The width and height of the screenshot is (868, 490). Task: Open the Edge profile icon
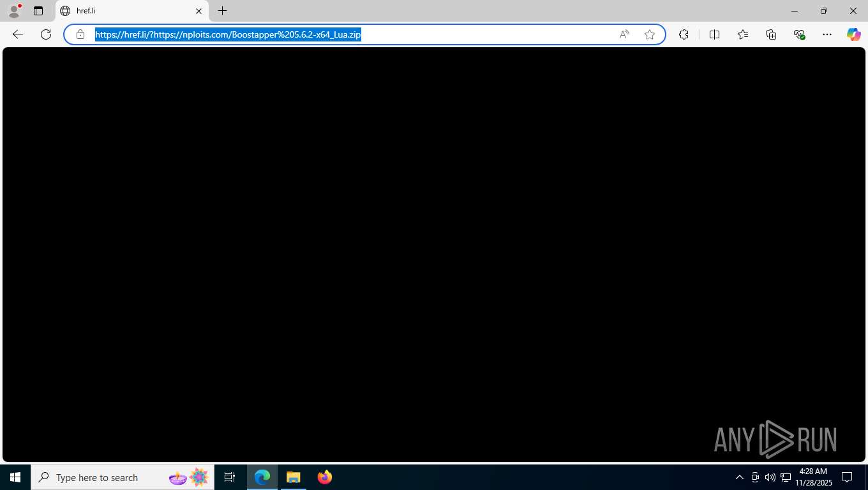(14, 11)
